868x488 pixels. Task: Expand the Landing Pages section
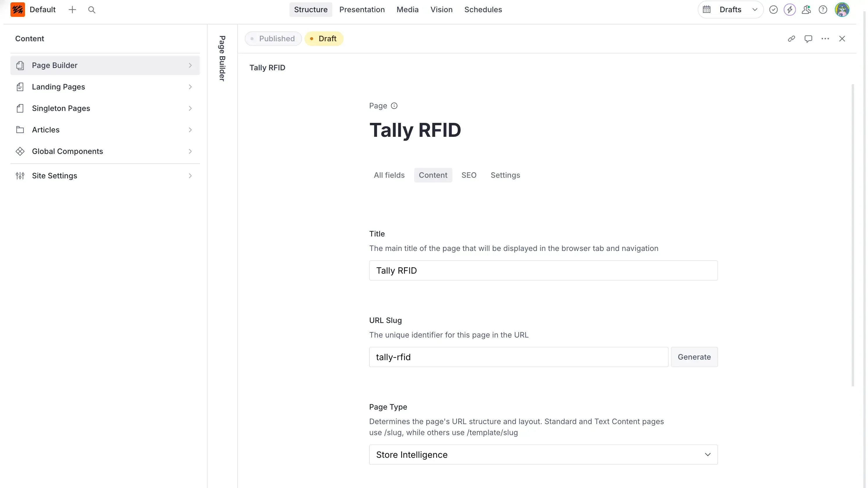(x=105, y=87)
